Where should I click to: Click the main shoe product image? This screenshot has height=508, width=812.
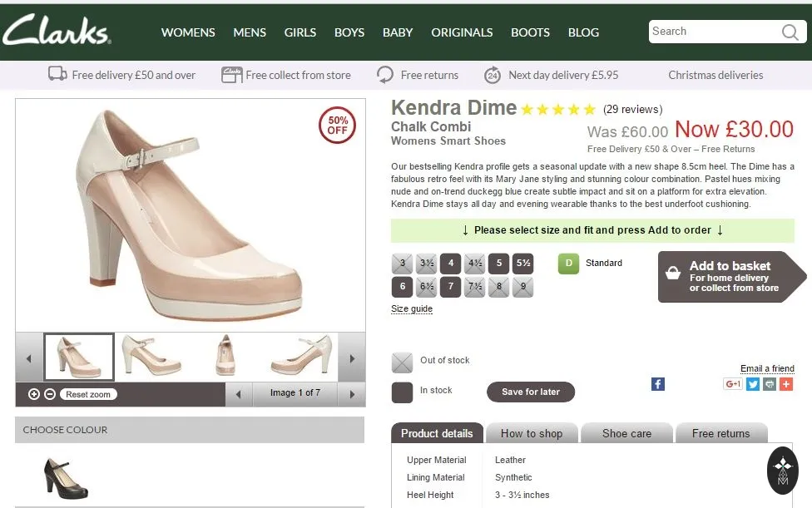click(x=191, y=215)
